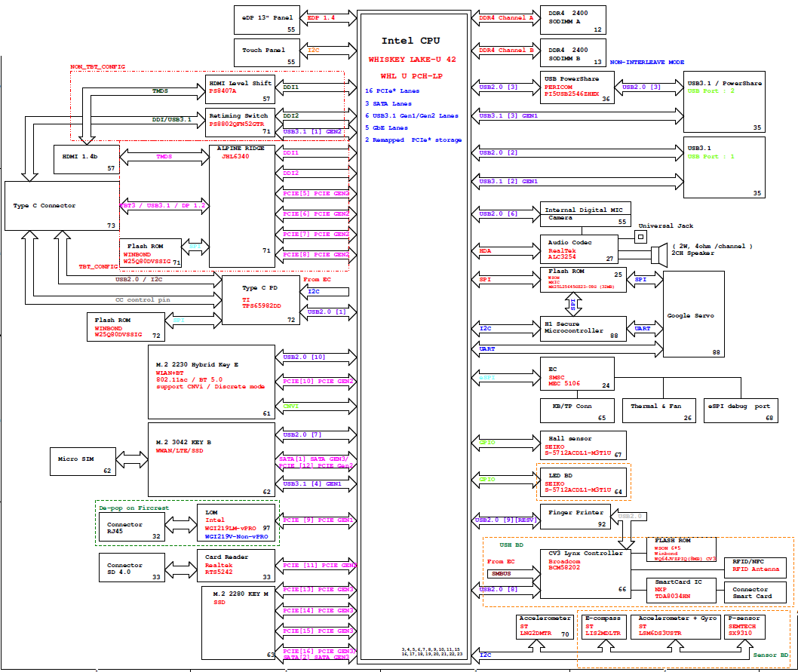Click the PCIE[13] PCIE GEN3 label
This screenshot has width=798, height=672.
(318, 590)
